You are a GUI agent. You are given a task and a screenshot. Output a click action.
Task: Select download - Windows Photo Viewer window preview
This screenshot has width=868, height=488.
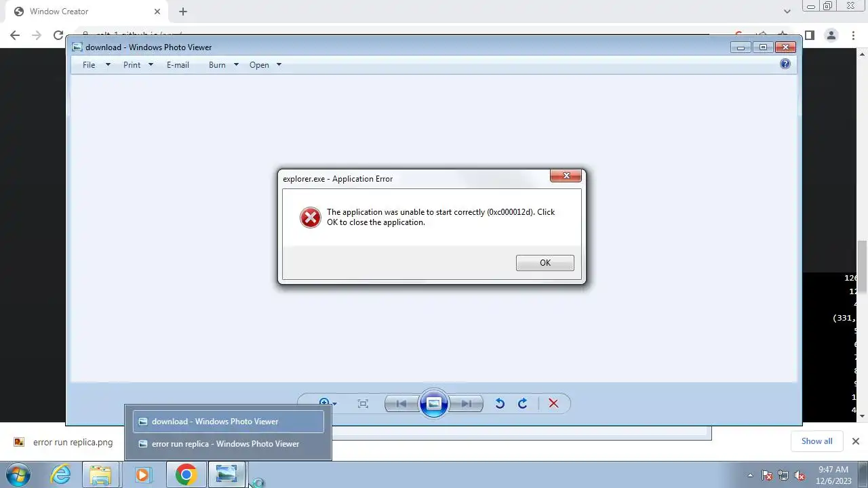coord(228,422)
